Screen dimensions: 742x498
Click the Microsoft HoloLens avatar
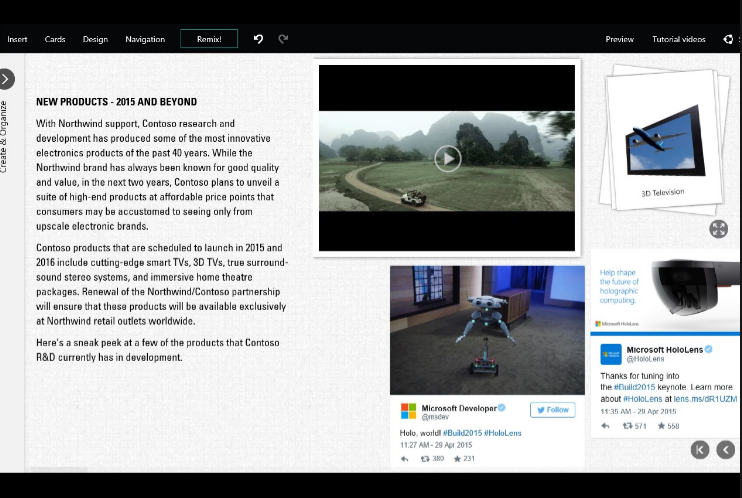coord(611,354)
